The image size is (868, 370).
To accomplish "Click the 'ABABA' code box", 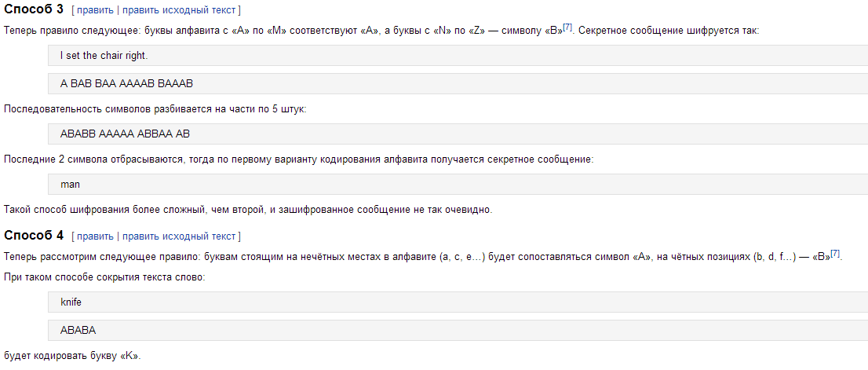I will 458,330.
